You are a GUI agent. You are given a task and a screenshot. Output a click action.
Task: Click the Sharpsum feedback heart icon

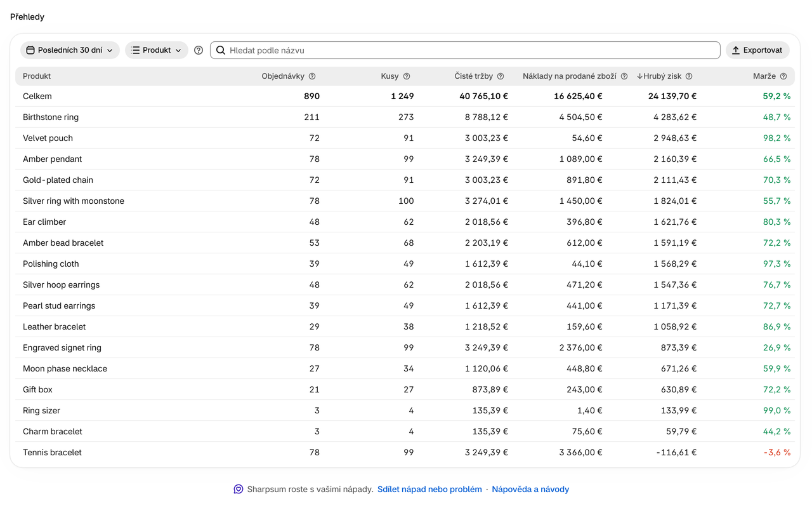point(239,490)
